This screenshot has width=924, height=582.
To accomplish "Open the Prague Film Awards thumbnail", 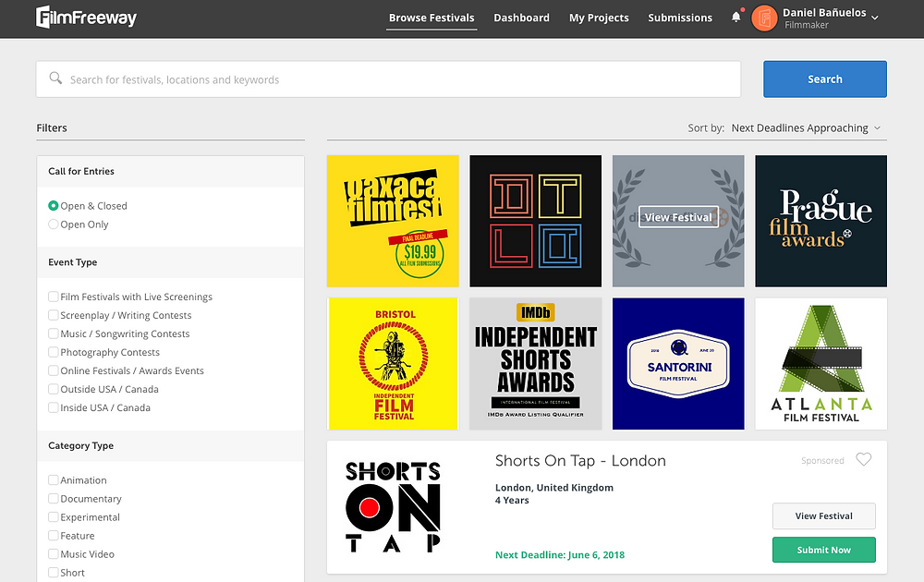I will [821, 221].
